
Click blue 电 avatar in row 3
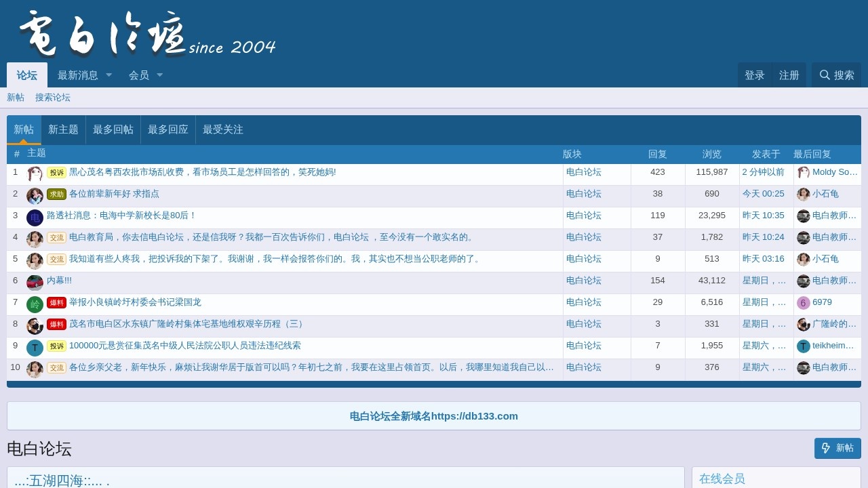(x=35, y=218)
